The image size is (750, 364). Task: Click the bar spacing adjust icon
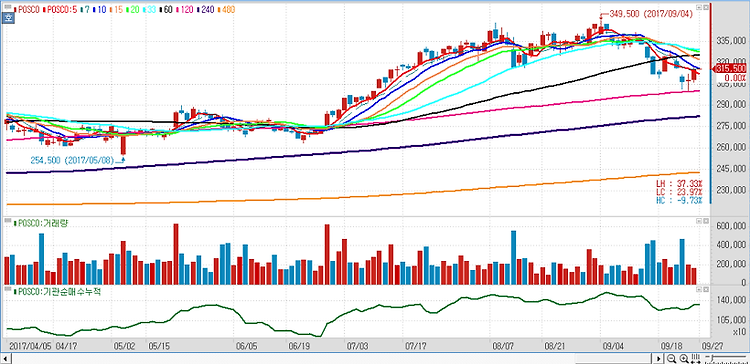695,359
